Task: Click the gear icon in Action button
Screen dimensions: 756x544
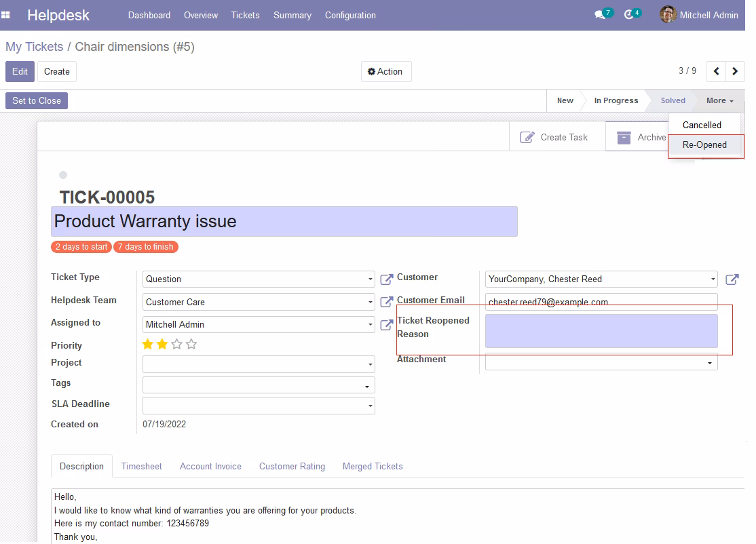Action: pyautogui.click(x=371, y=71)
